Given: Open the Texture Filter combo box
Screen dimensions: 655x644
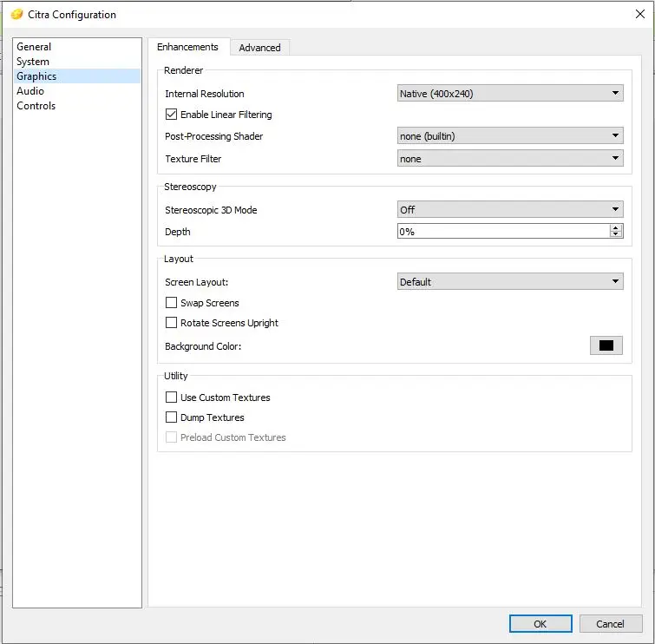Looking at the screenshot, I should (x=509, y=159).
